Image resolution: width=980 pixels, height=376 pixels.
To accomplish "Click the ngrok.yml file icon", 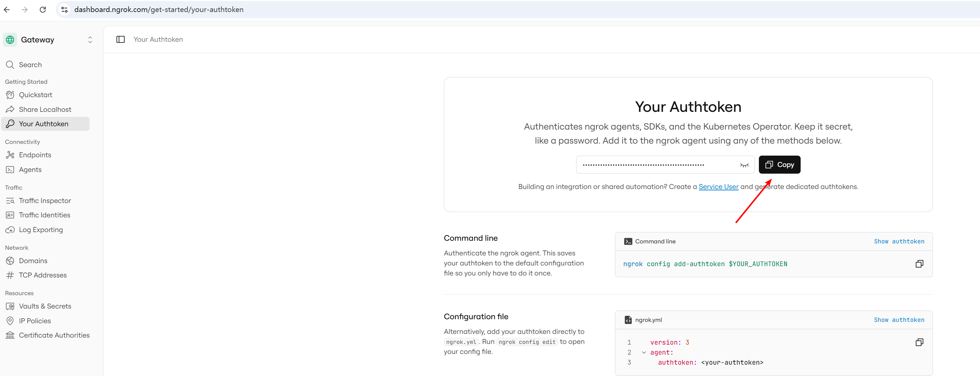I will pyautogui.click(x=628, y=320).
